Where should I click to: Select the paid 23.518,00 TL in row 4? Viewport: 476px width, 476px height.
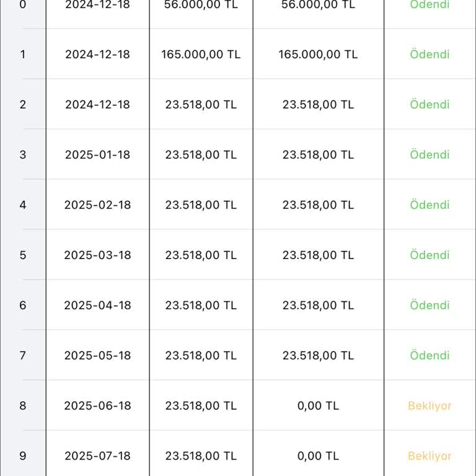318,205
